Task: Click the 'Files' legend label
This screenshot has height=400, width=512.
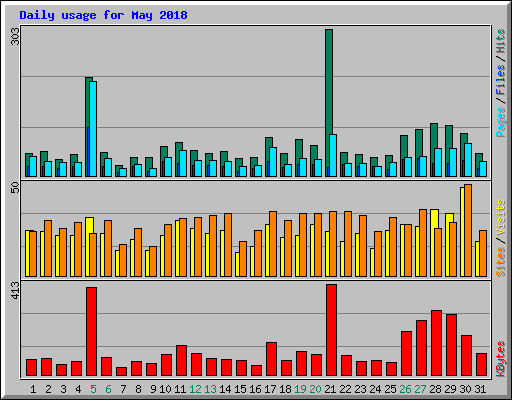Action: [501, 80]
